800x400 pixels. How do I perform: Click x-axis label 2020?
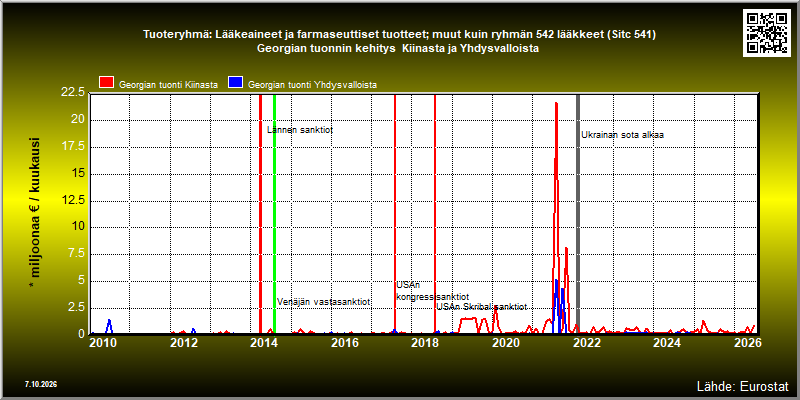pos(506,342)
